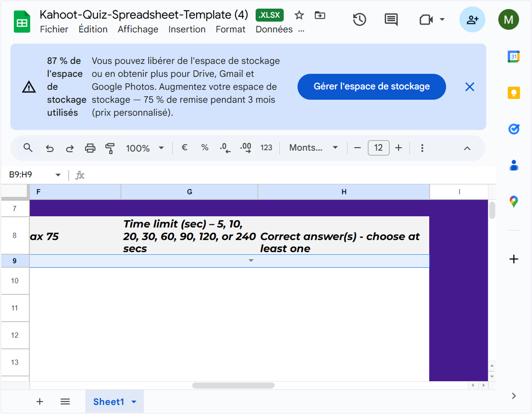Open the Google Sheets home icon
This screenshot has height=414, width=532.
tap(22, 22)
